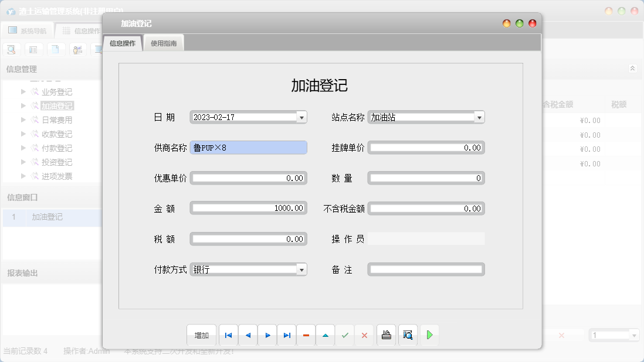
Task: Open the 付款方式 payment method dropdown
Action: point(301,269)
